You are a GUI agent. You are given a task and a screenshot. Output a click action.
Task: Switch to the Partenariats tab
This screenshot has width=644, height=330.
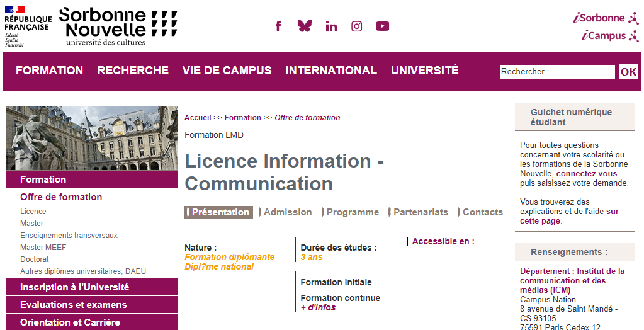[418, 212]
